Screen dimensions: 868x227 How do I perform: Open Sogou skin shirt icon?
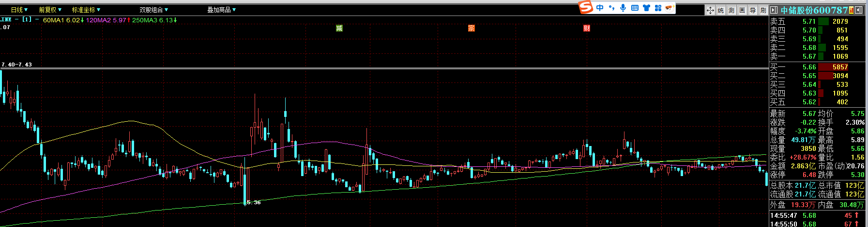(x=646, y=8)
